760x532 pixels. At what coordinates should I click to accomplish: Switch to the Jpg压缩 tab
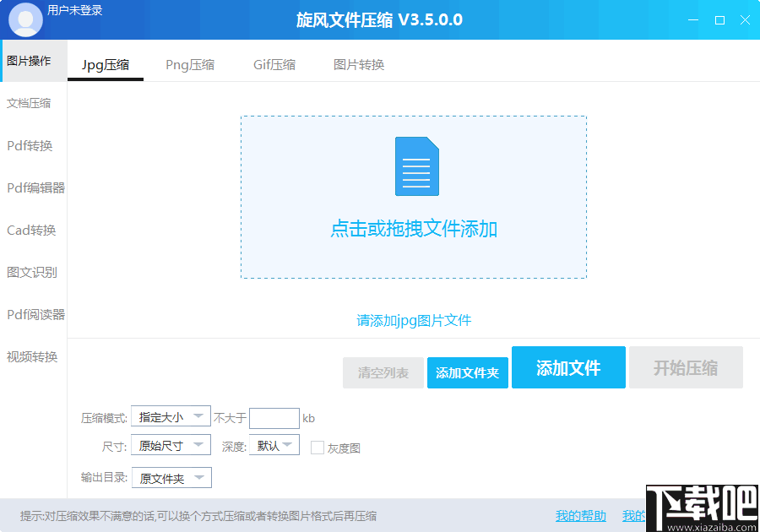(x=106, y=65)
